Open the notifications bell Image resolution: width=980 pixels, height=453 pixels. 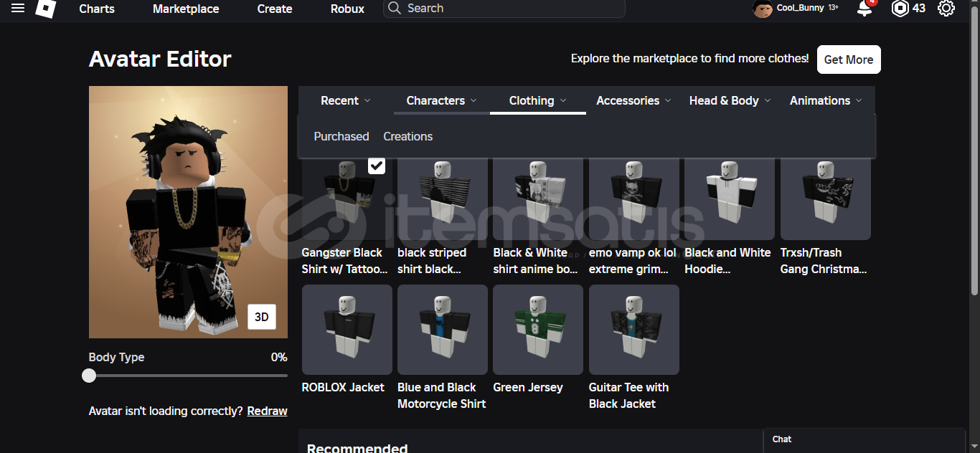pyautogui.click(x=864, y=8)
